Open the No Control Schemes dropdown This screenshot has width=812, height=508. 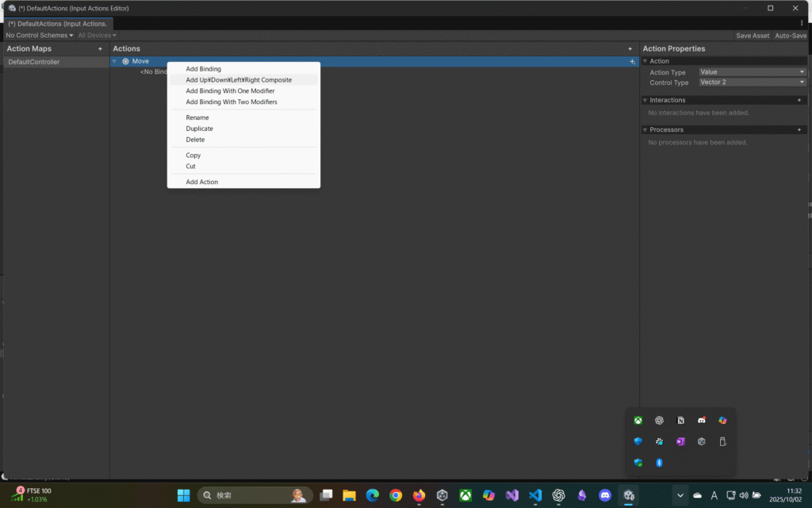coord(39,36)
